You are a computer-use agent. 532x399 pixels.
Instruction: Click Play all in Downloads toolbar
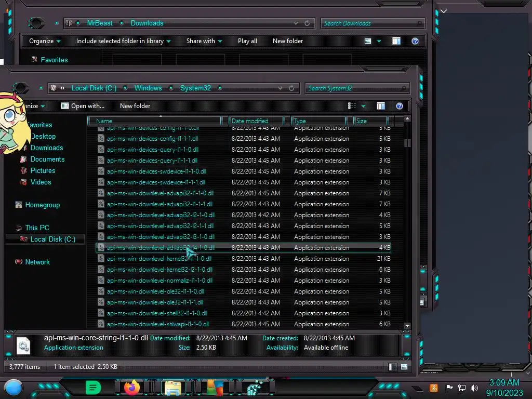click(247, 41)
